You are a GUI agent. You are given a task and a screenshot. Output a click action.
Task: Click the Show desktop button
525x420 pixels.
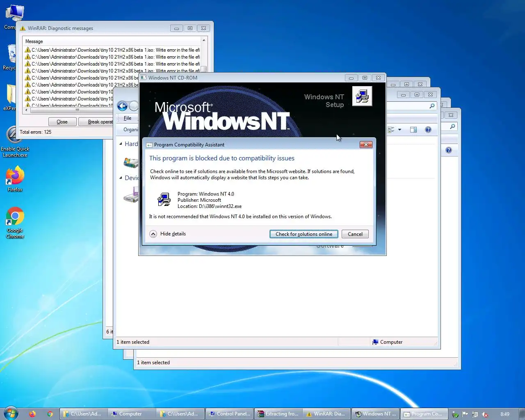522,414
